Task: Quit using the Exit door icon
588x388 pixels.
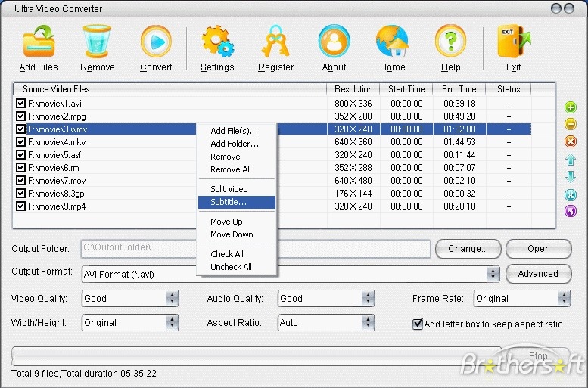Action: pyautogui.click(x=514, y=42)
